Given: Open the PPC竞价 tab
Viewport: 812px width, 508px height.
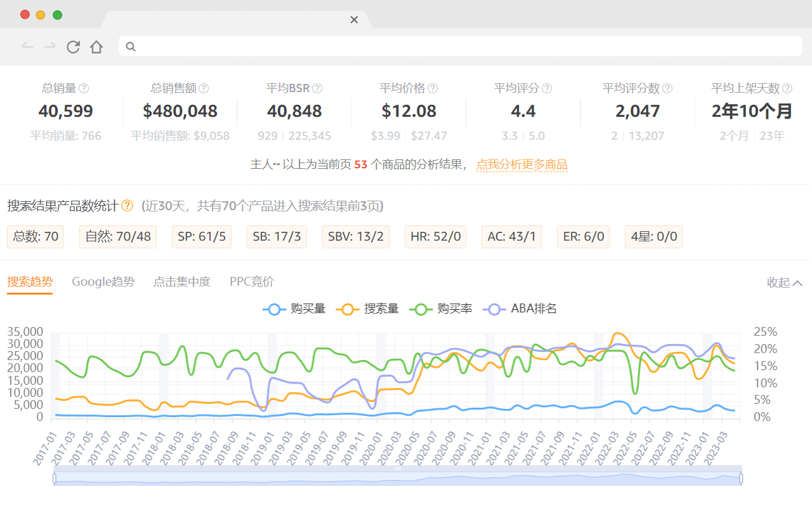Looking at the screenshot, I should point(252,281).
